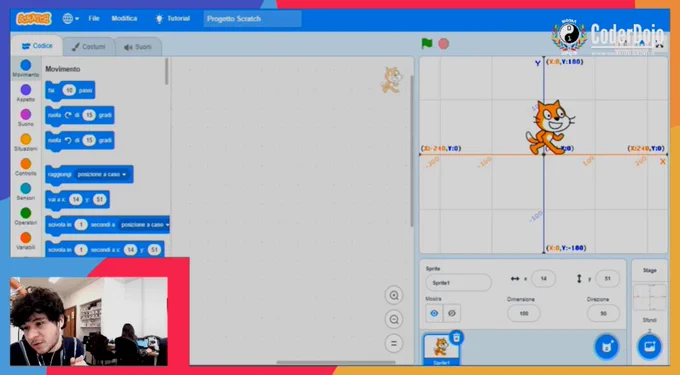Viewport: 680px width, 375px height.
Task: Select the Controllo block category
Action: click(x=26, y=167)
